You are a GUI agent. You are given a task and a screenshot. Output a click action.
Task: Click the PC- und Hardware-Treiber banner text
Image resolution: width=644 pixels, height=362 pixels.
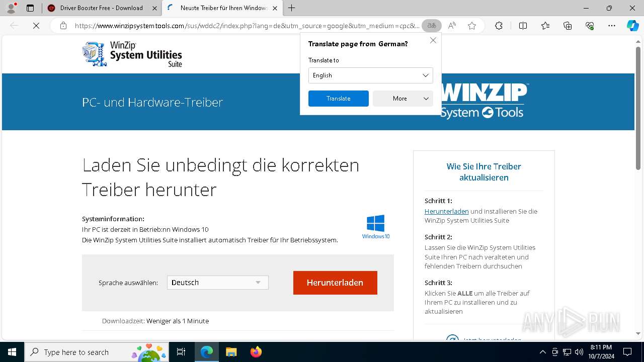pyautogui.click(x=152, y=102)
